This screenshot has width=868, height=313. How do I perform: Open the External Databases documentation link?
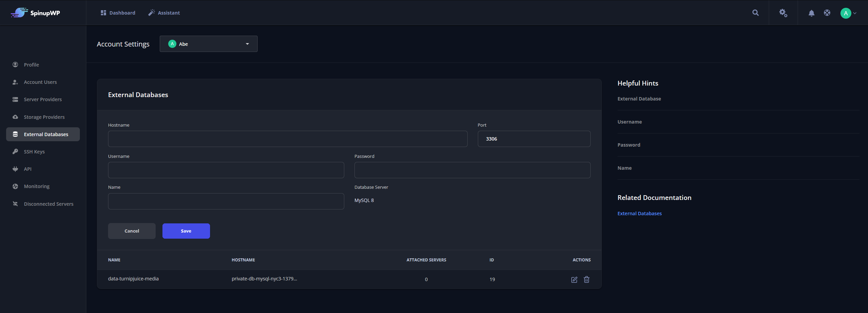pos(639,213)
